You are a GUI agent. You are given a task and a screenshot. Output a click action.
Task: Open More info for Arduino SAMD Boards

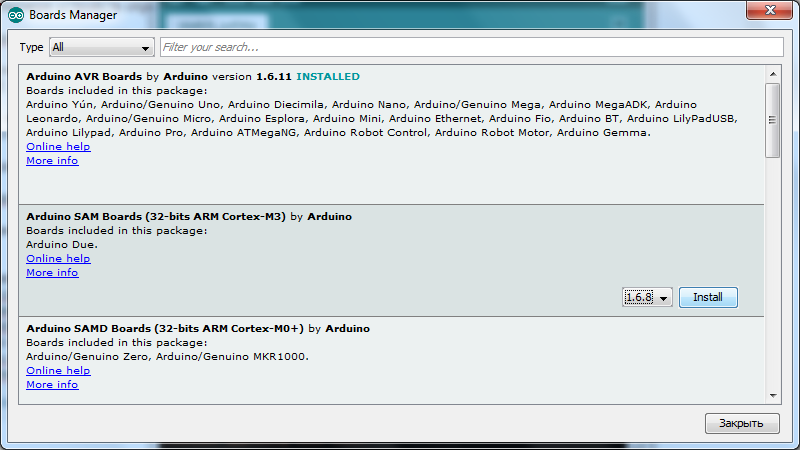point(52,385)
